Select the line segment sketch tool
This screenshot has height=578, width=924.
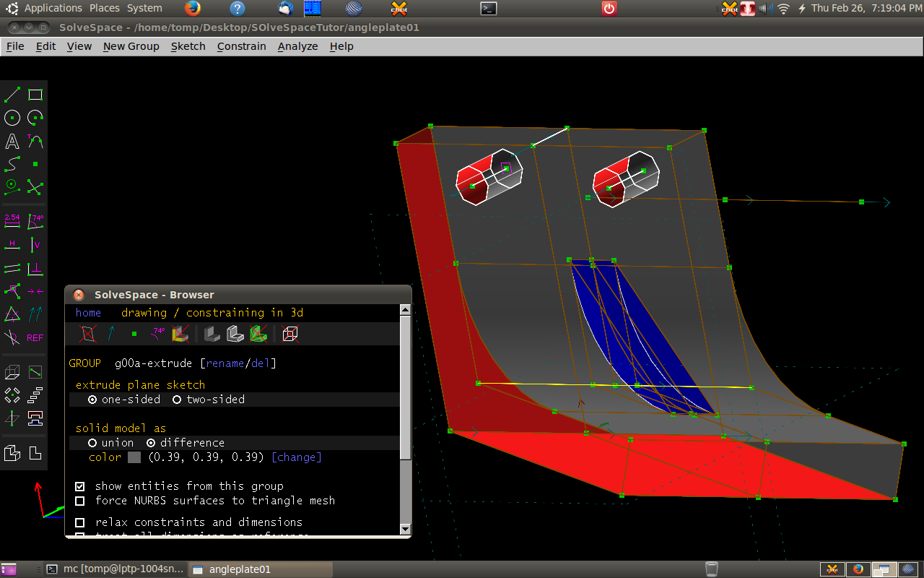tap(12, 95)
